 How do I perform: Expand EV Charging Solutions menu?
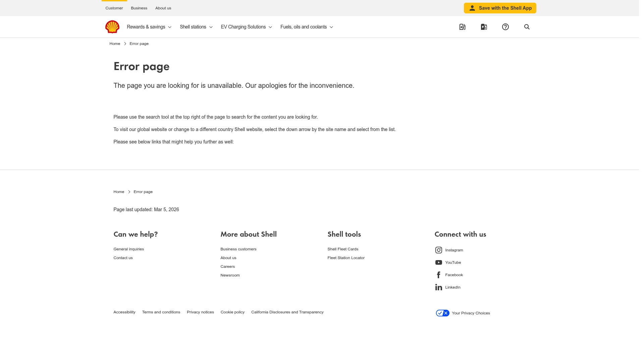(x=246, y=27)
